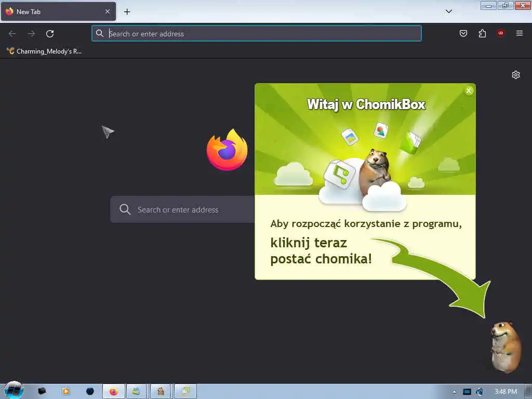Open the Extensions puzzle icon
This screenshot has height=399, width=532.
click(x=482, y=33)
